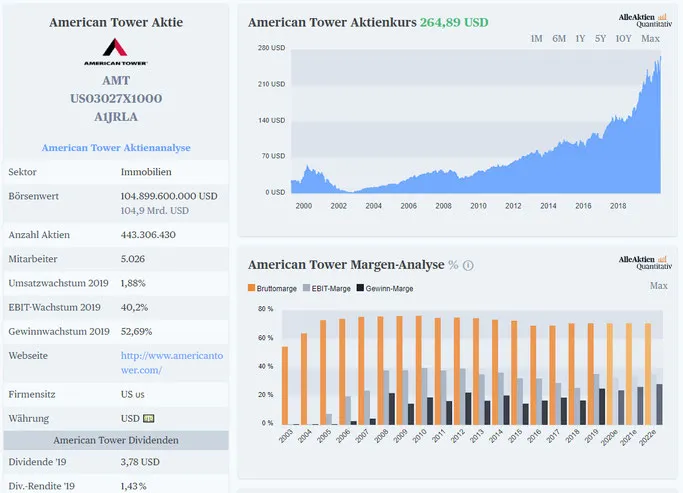Select the 5Y chart range
Screen dimensions: 683x493
(x=601, y=39)
